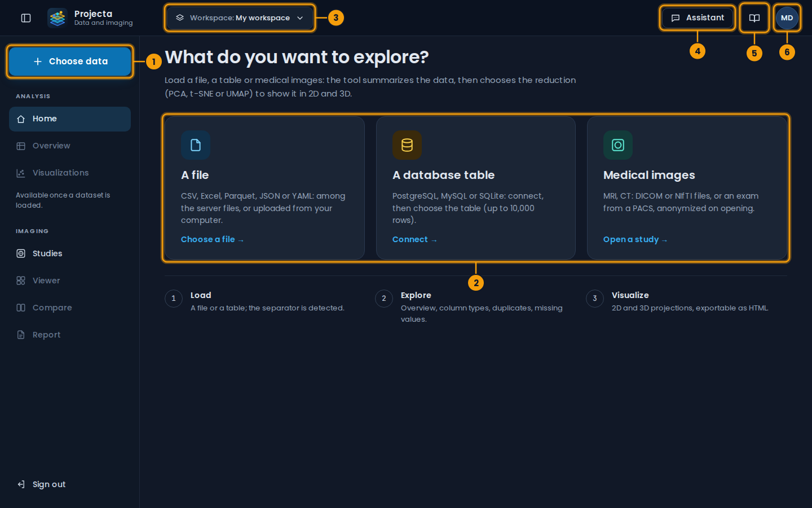812x508 pixels.
Task: Click the medical images scan icon
Action: [x=618, y=146]
